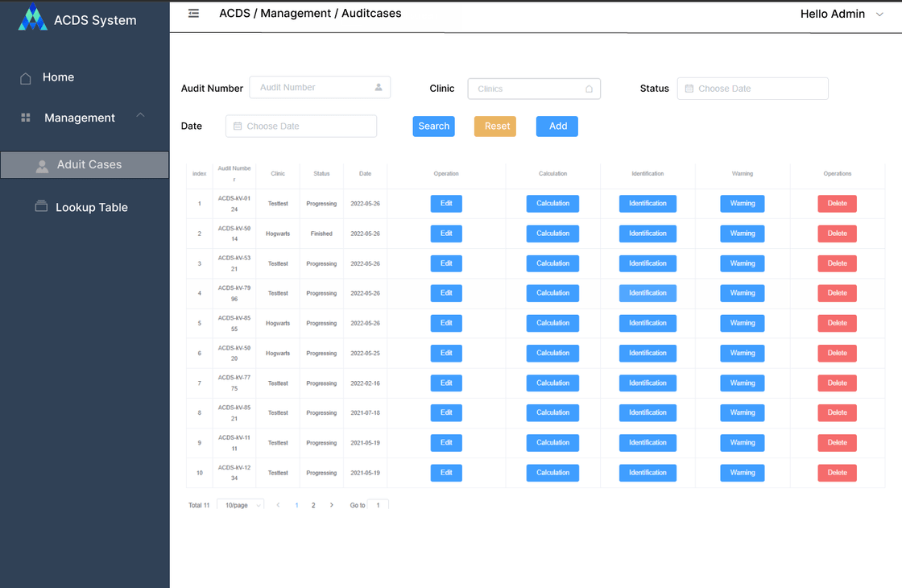Collapse the Management menu chevron
Viewport: 902px width, 588px height.
[140, 116]
